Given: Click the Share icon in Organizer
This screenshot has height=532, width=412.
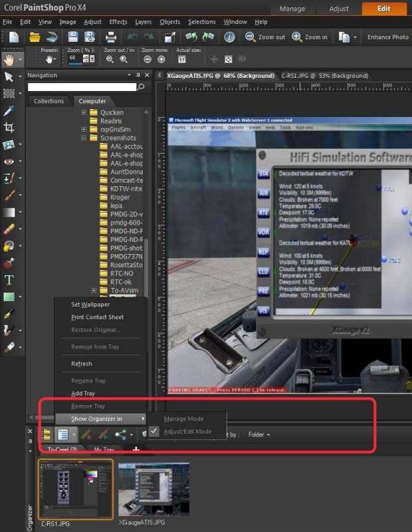Looking at the screenshot, I should pyautogui.click(x=120, y=435).
